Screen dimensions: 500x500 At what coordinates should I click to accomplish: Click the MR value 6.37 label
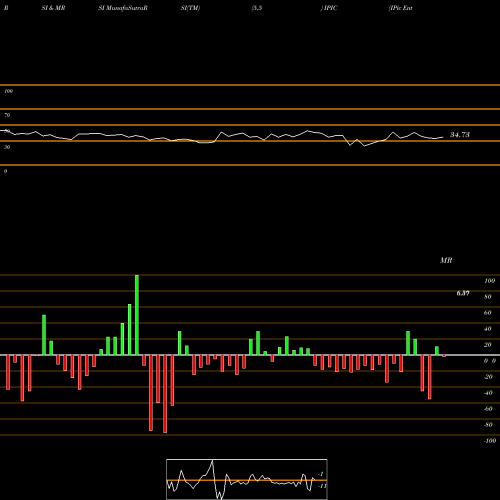[x=463, y=293]
